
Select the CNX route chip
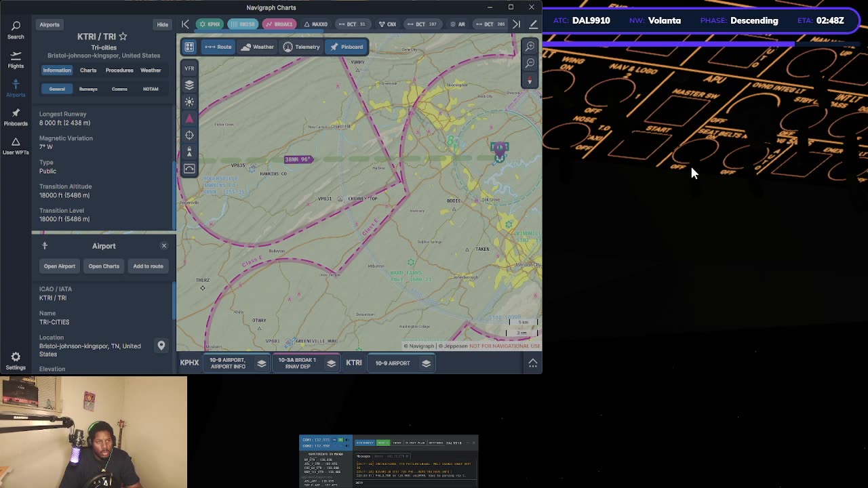pos(388,24)
